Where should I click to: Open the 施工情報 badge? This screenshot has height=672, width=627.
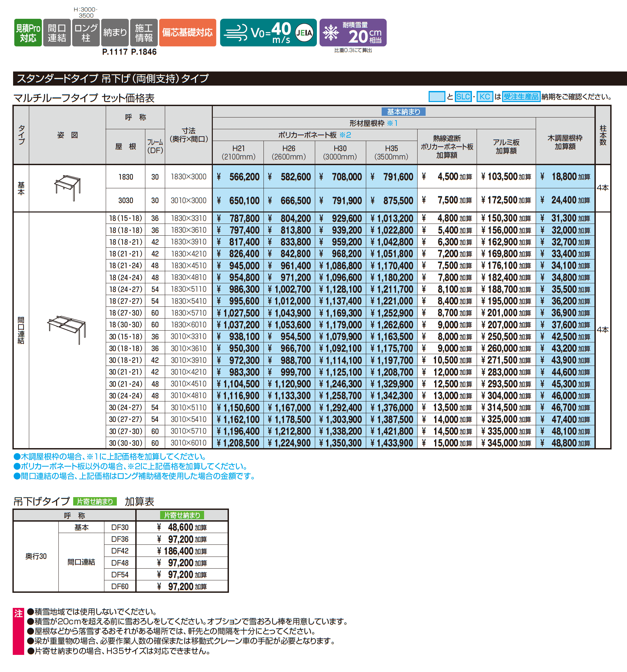pos(144,33)
